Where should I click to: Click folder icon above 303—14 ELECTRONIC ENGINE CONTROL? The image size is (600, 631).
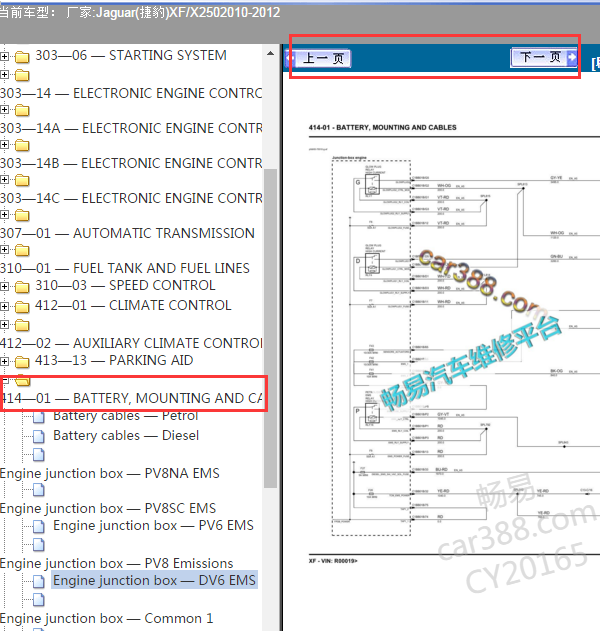pos(22,75)
